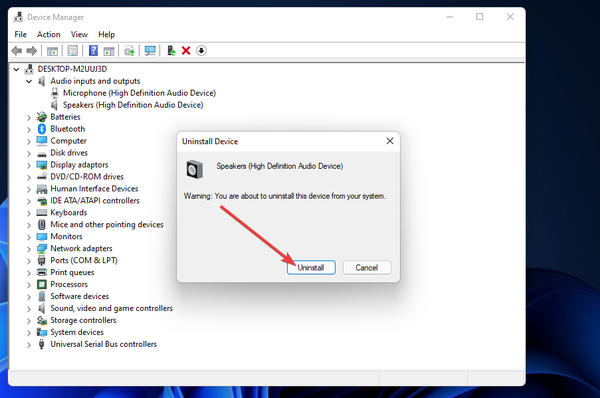This screenshot has height=398, width=600.
Task: Click the uninstall warning message text
Action: point(285,196)
